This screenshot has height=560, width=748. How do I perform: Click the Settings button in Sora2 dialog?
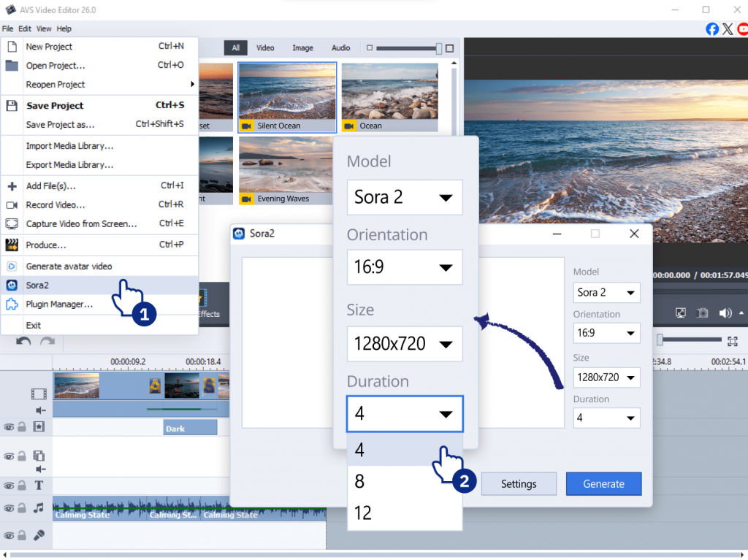coord(519,483)
